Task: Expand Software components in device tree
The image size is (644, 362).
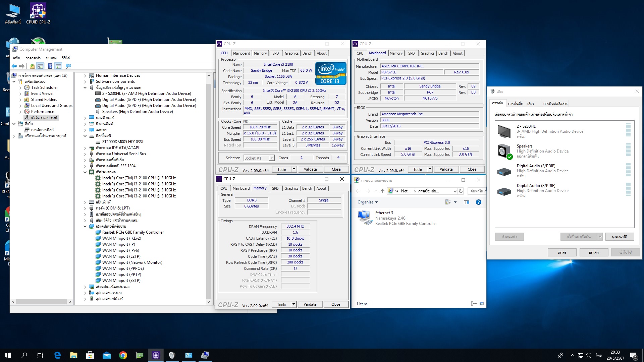Action: click(x=85, y=81)
